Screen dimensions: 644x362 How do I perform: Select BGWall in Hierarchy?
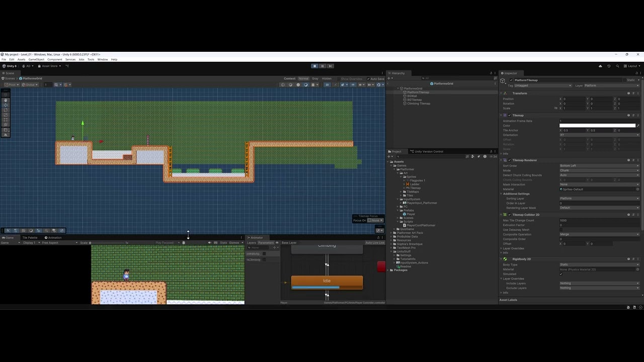[412, 96]
